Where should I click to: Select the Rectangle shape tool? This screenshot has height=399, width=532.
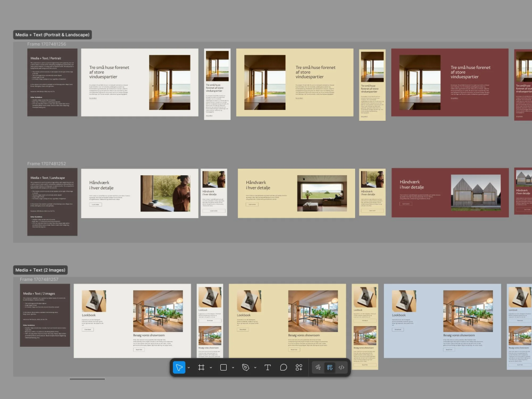(x=223, y=367)
